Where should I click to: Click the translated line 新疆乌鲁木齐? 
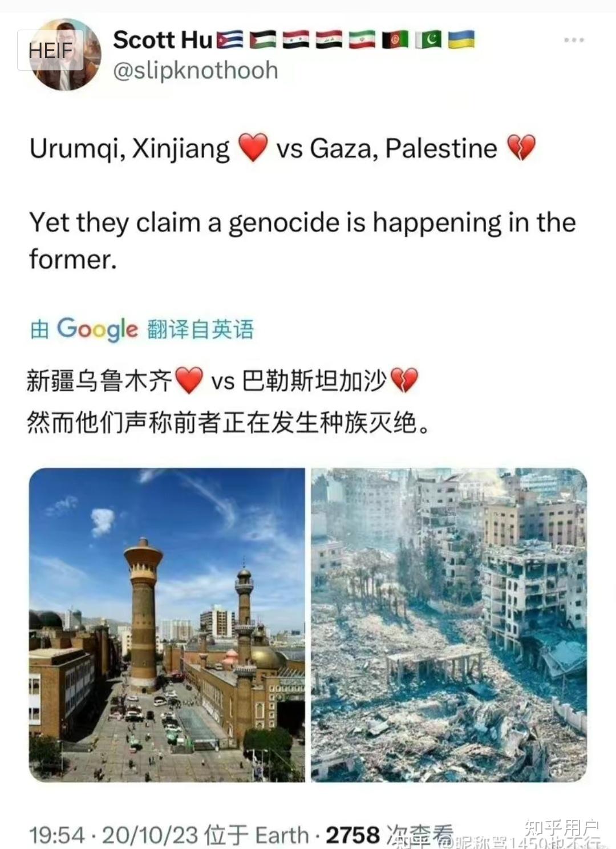[x=99, y=380]
